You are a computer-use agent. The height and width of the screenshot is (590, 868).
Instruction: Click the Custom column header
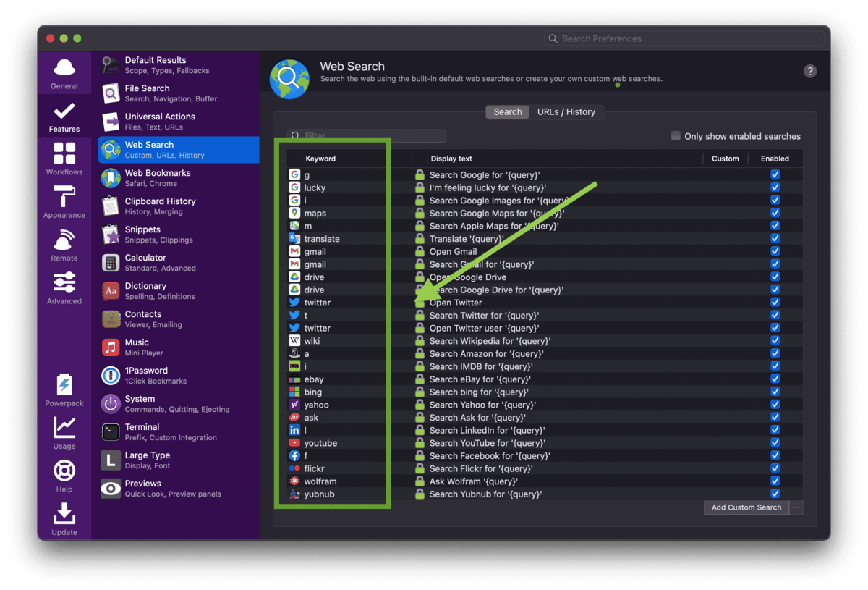(726, 159)
